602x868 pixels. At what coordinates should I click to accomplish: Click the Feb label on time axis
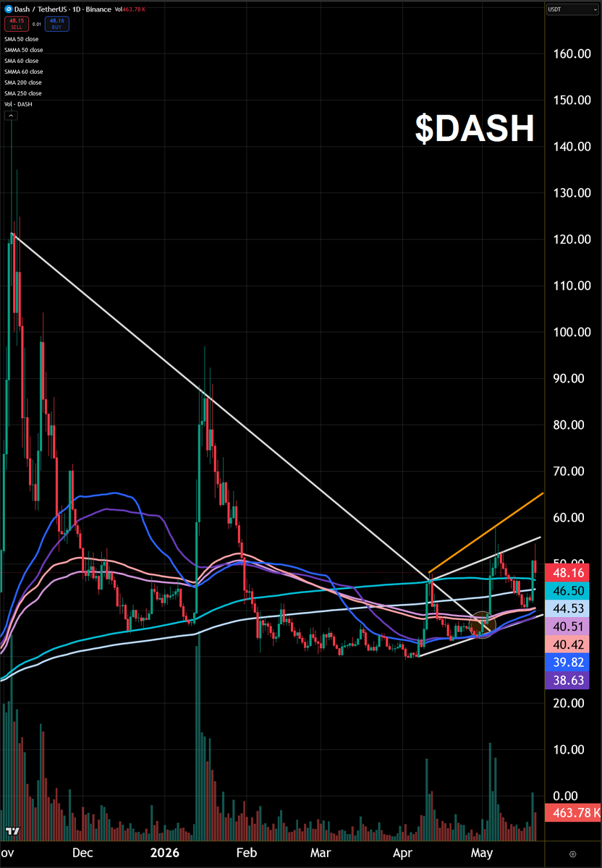pyautogui.click(x=246, y=854)
